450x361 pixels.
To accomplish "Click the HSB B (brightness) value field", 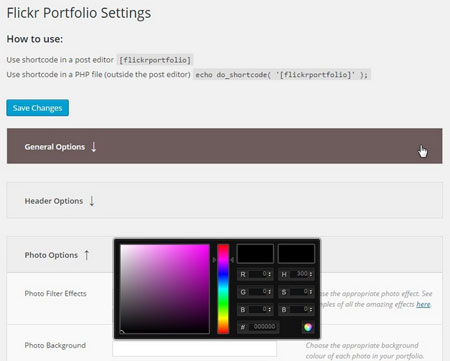I will (x=296, y=309).
